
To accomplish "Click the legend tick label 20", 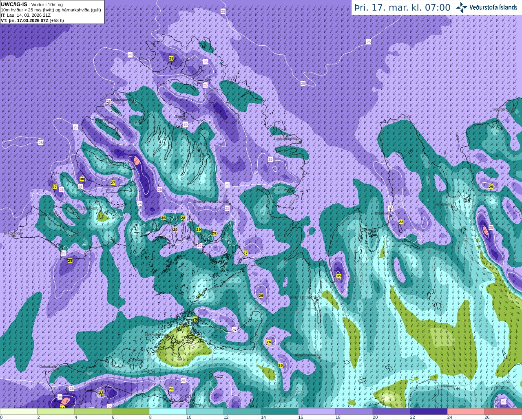I will [x=375, y=417].
